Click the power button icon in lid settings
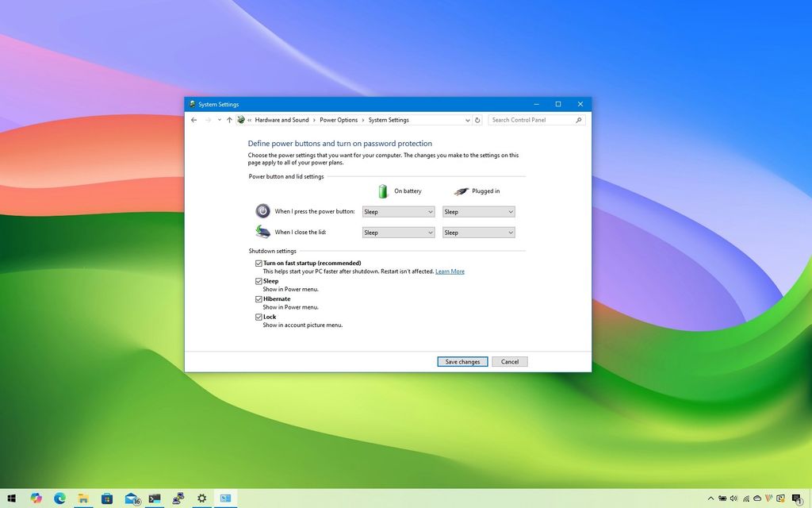The height and width of the screenshot is (508, 812). (262, 210)
